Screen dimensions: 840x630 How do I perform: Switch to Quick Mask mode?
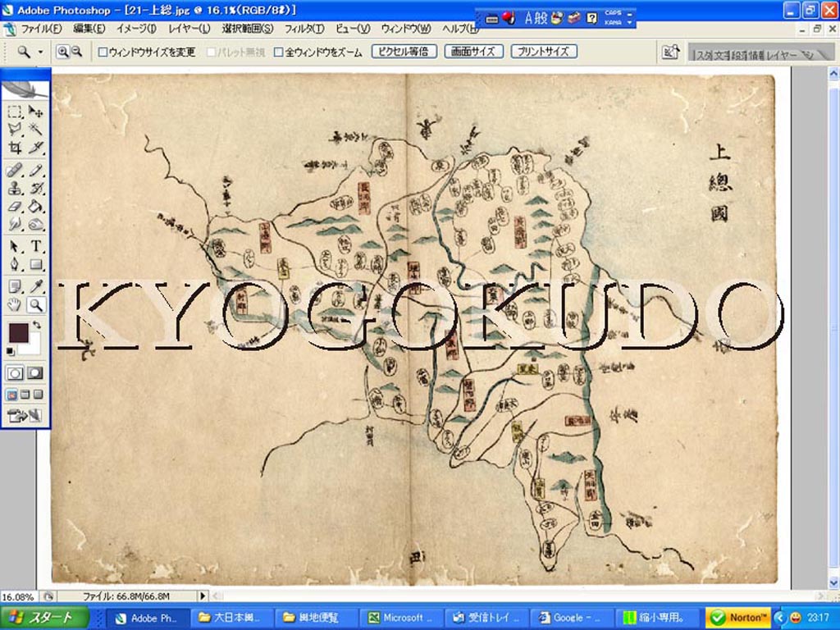point(35,373)
